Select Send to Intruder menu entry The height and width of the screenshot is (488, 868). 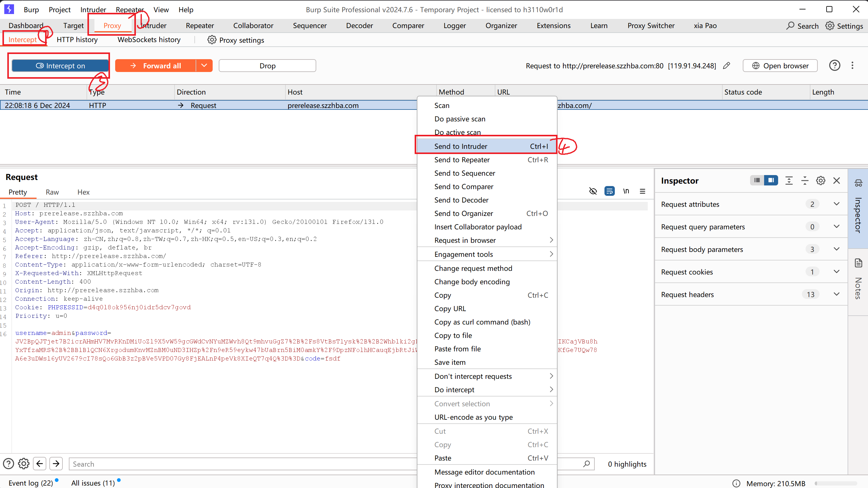(x=460, y=146)
